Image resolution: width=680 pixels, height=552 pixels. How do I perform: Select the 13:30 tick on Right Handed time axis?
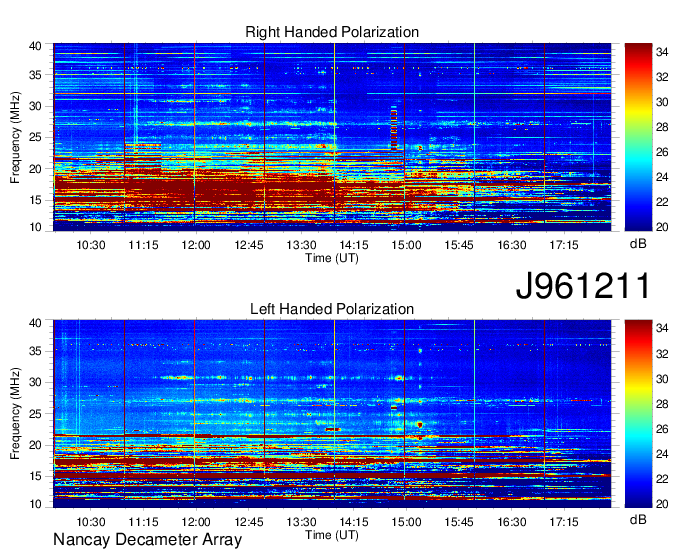pyautogui.click(x=301, y=245)
